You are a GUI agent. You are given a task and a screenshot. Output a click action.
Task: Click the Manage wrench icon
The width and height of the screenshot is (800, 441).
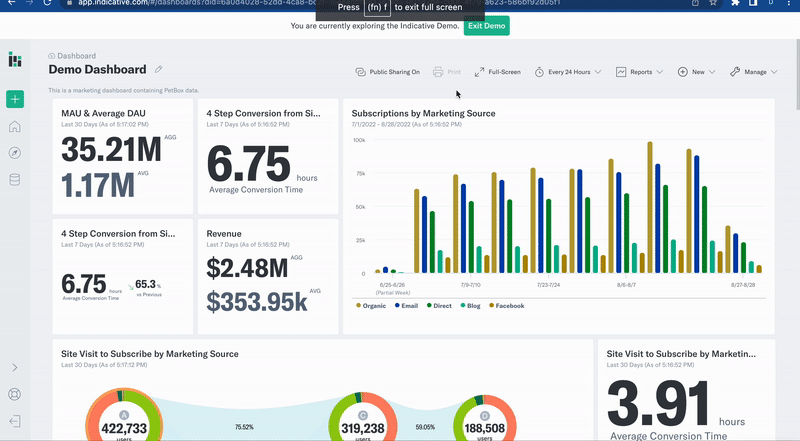click(x=735, y=72)
